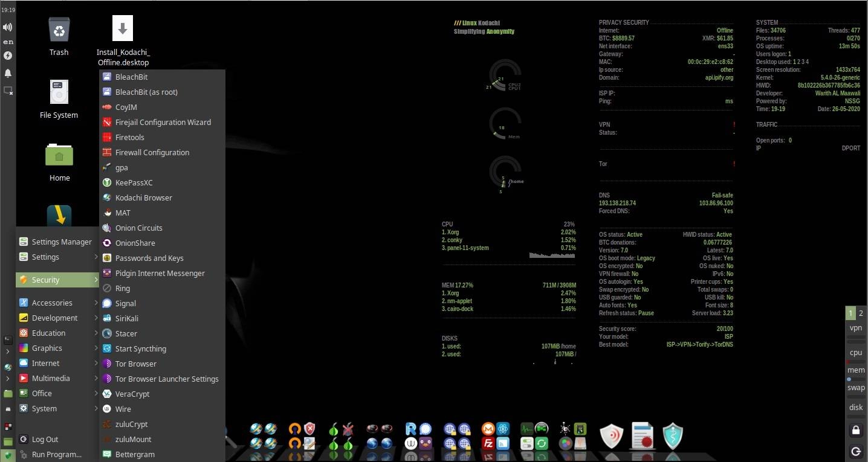
Task: Click Run Program... in the menu
Action: pos(57,455)
